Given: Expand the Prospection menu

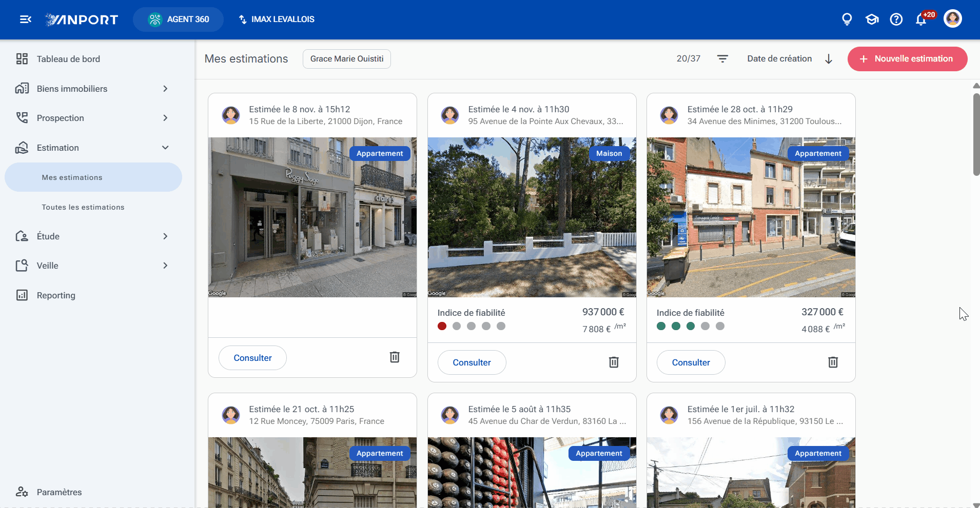Looking at the screenshot, I should 92,118.
